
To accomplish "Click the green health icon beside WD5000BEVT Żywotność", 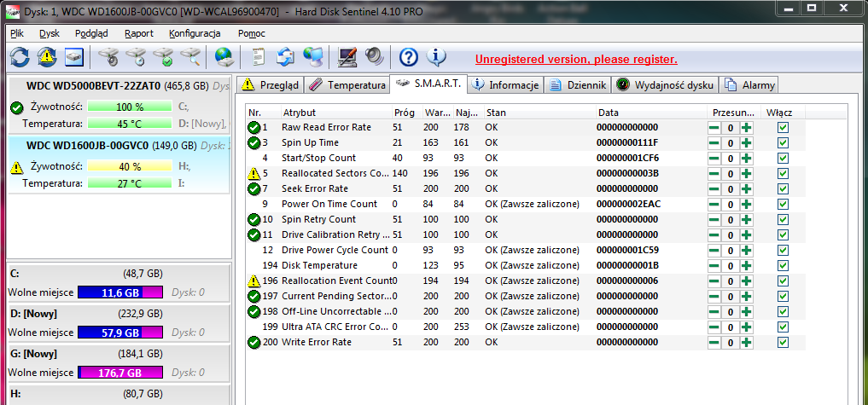I will (16, 107).
